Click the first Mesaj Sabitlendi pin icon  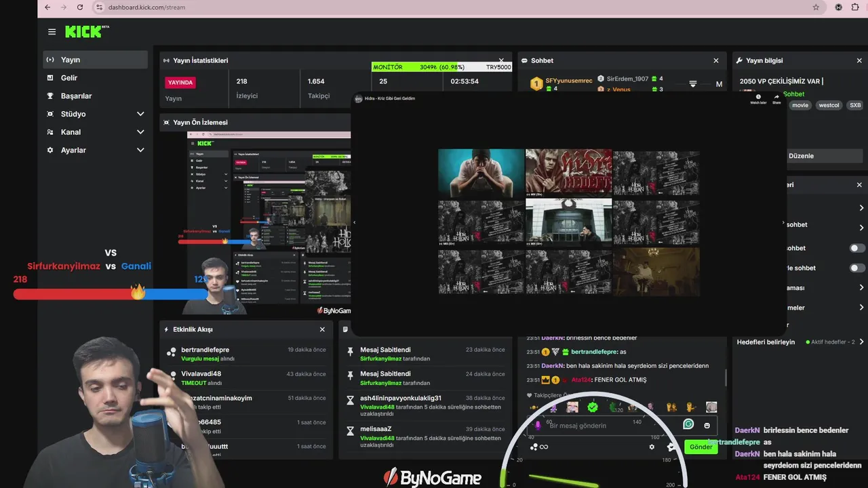[x=350, y=351]
